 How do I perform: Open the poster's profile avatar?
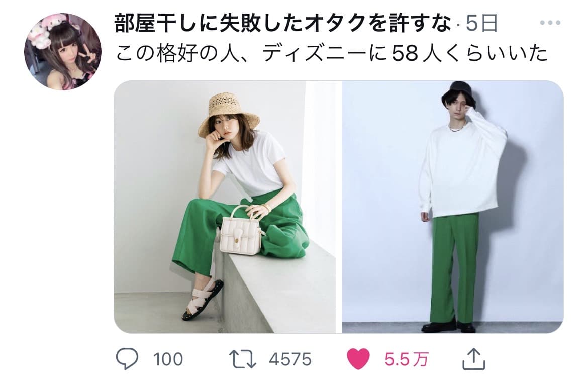tap(63, 52)
